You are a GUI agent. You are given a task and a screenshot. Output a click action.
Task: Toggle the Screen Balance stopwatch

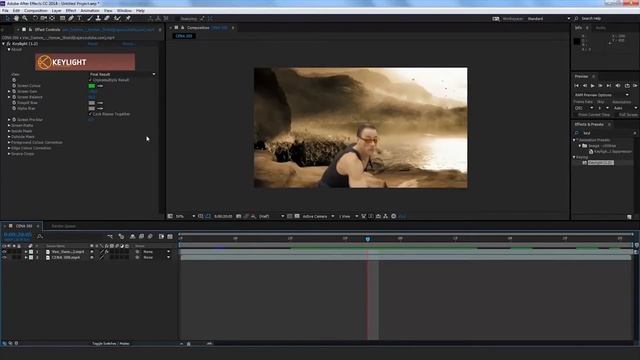(x=14, y=97)
